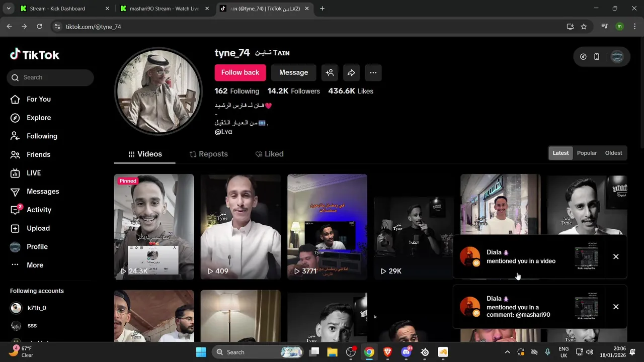
Task: Open the 162 Following list
Action: pos(237,91)
